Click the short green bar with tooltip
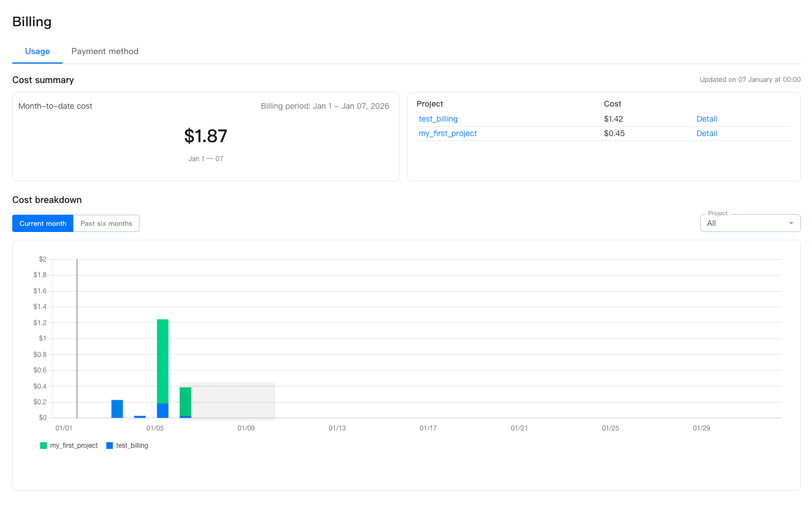This screenshot has width=812, height=508. click(185, 400)
